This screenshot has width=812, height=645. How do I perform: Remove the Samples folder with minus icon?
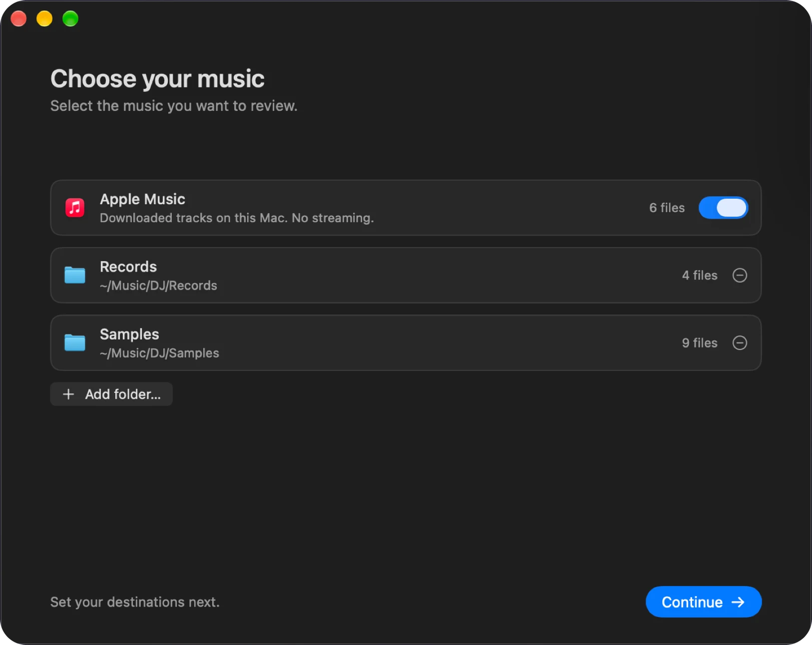(740, 343)
